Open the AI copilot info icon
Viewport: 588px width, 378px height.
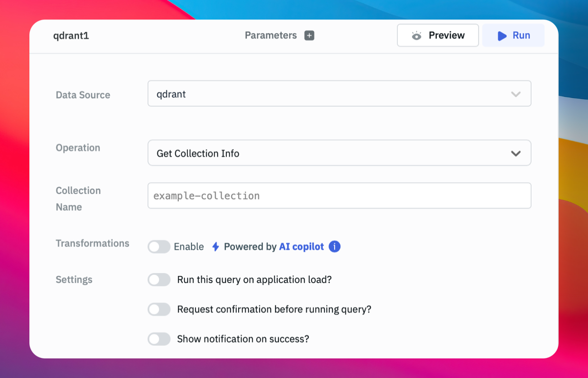(x=335, y=247)
